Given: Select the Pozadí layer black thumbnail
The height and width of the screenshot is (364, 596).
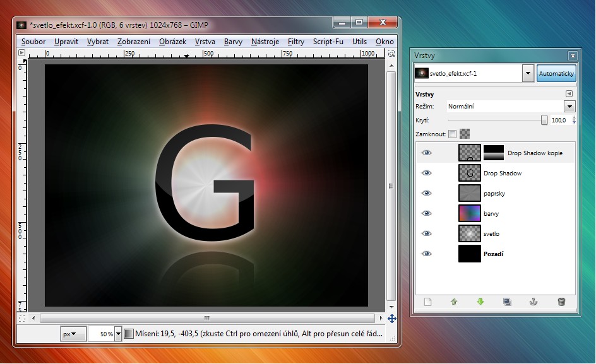Looking at the screenshot, I should pos(470,254).
